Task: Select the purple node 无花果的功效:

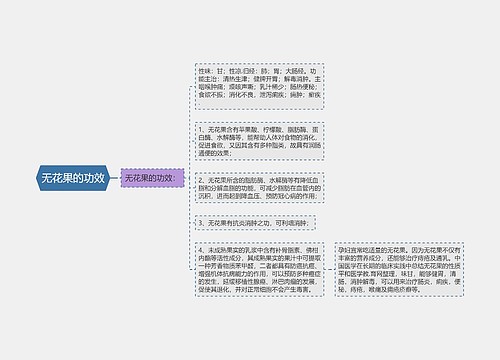Action: (x=152, y=178)
